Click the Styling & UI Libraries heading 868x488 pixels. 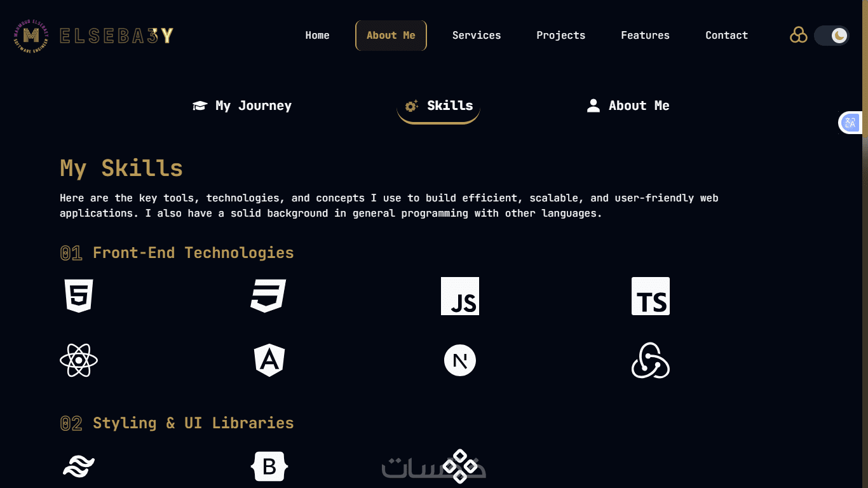193,423
